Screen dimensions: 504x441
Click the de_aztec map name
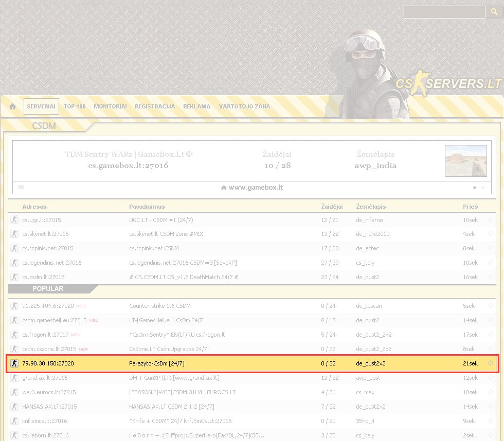[x=367, y=248]
